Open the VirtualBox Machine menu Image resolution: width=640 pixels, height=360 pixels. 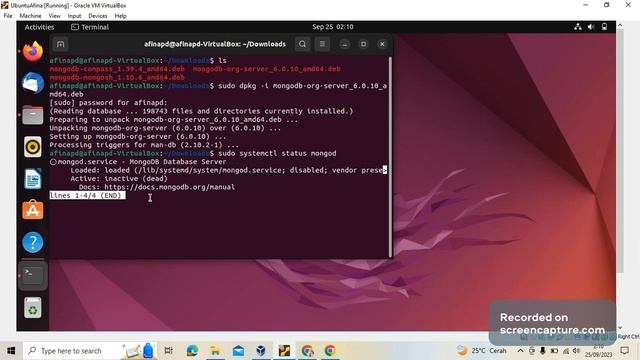point(30,16)
